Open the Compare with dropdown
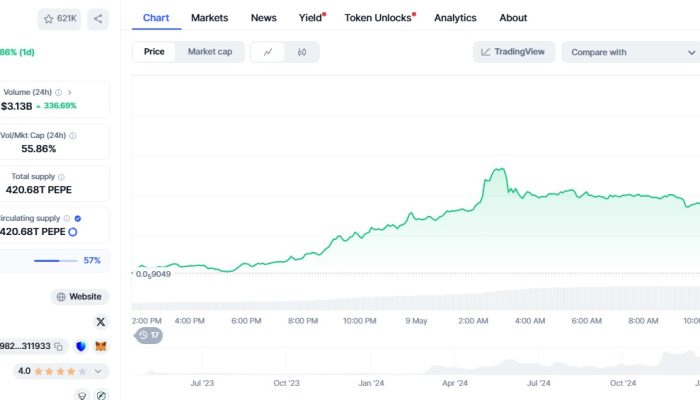Screen dimensions: 700x400 tap(630, 52)
